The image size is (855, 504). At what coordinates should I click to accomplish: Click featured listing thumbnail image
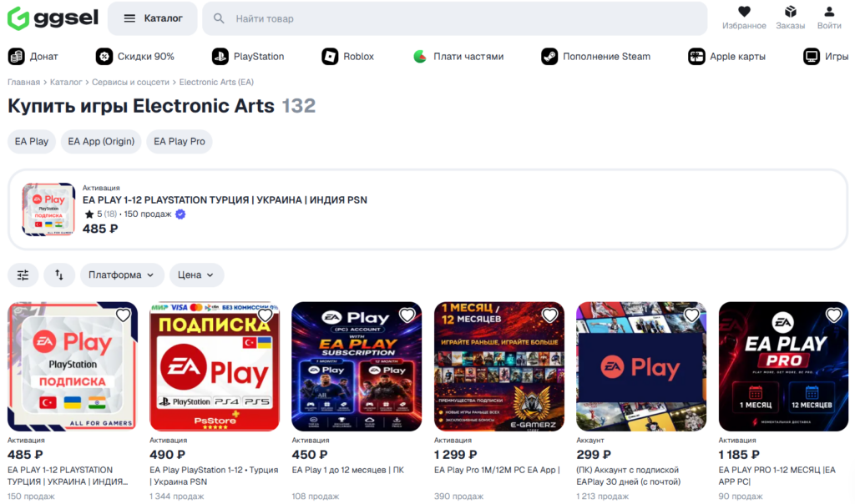[x=48, y=209]
